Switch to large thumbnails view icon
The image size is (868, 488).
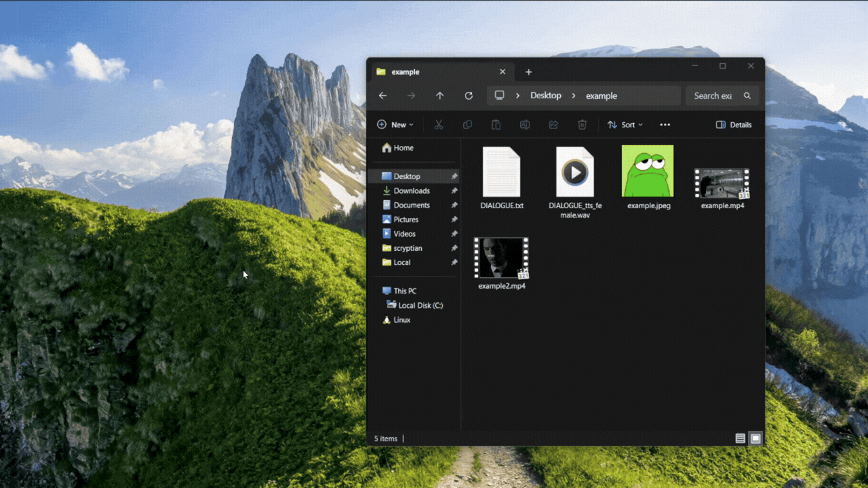[x=755, y=439]
